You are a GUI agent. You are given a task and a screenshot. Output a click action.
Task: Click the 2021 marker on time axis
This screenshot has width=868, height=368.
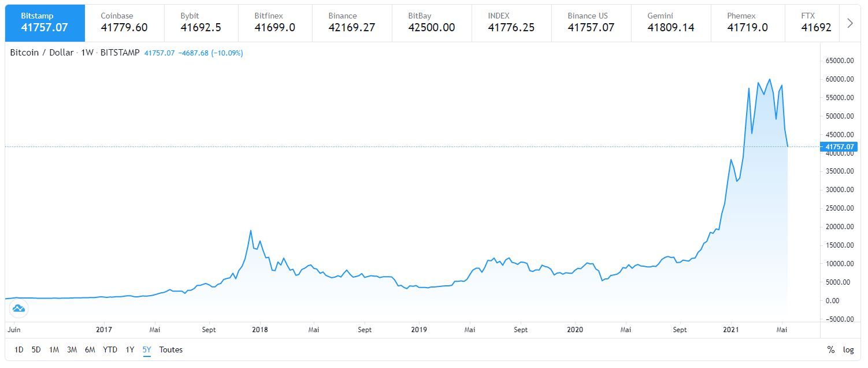[732, 330]
